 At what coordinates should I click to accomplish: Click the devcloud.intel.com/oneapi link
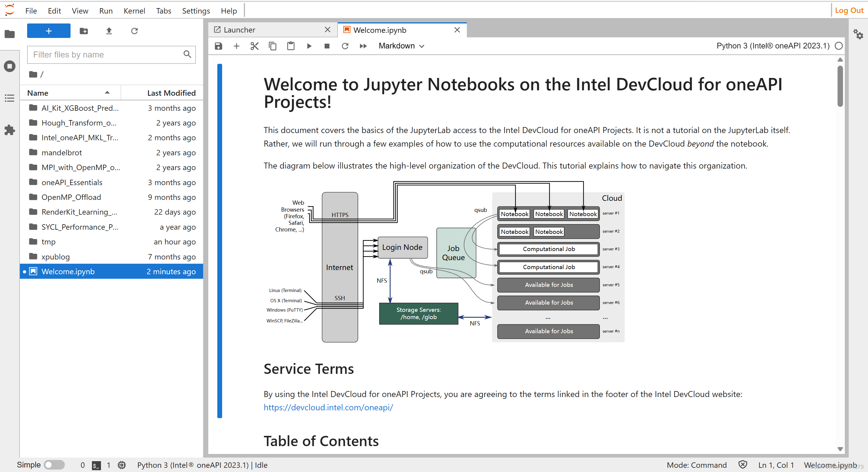(328, 407)
